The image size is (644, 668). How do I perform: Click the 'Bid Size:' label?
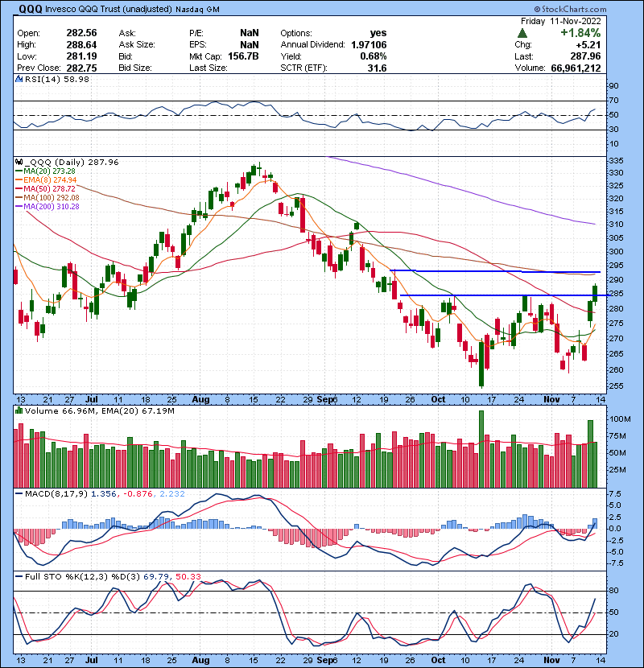pos(135,68)
